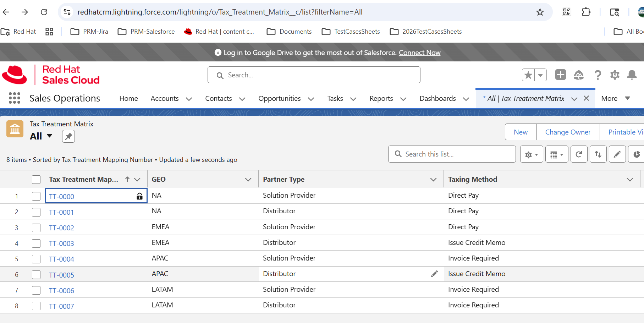The height and width of the screenshot is (323, 644).
Task: Click the Connect Now link
Action: point(419,53)
